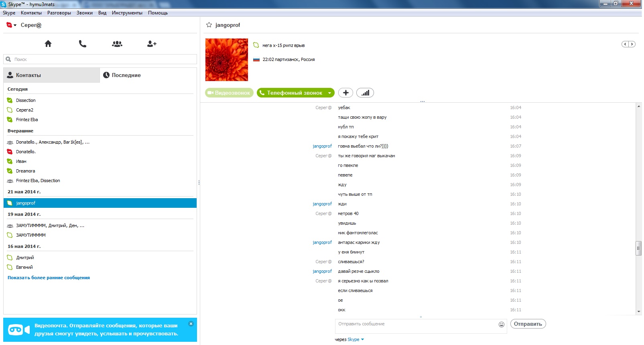Open the emoticon picker smiley icon
The height and width of the screenshot is (345, 644).
pos(502,325)
